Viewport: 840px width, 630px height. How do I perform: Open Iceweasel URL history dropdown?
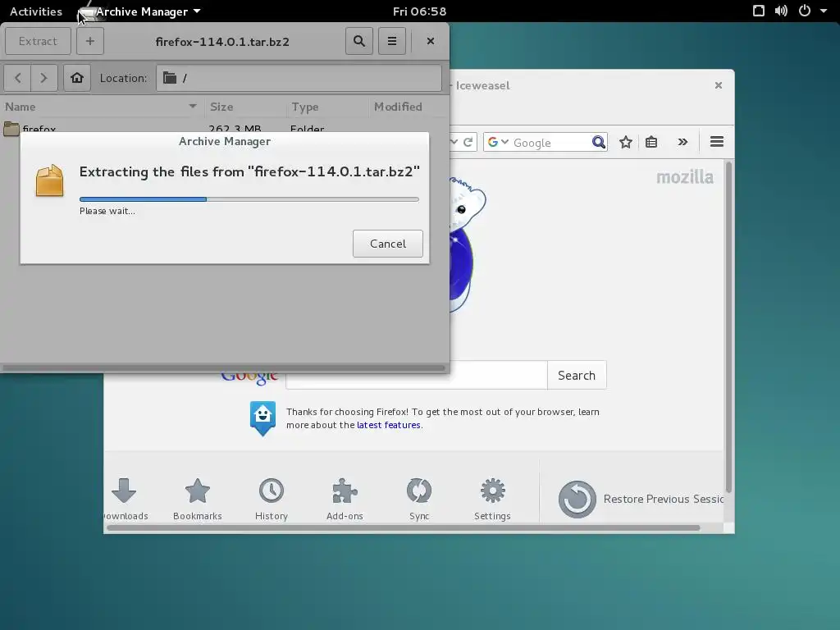pyautogui.click(x=454, y=142)
